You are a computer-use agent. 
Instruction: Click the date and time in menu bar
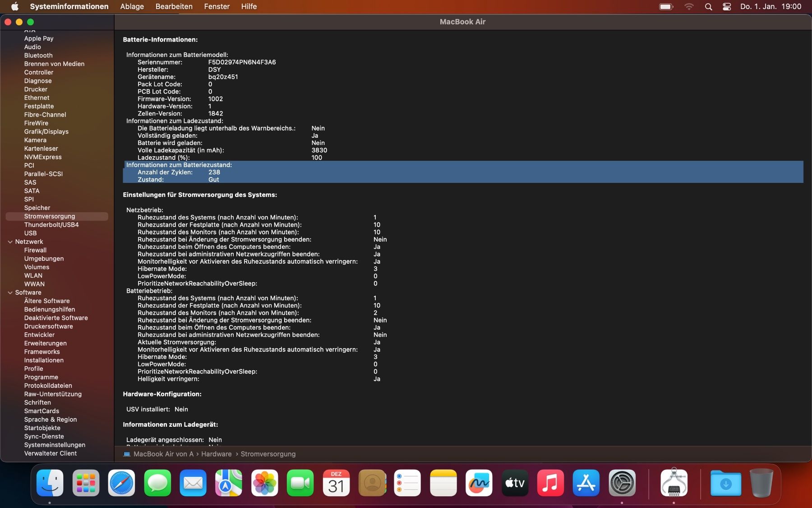point(770,7)
